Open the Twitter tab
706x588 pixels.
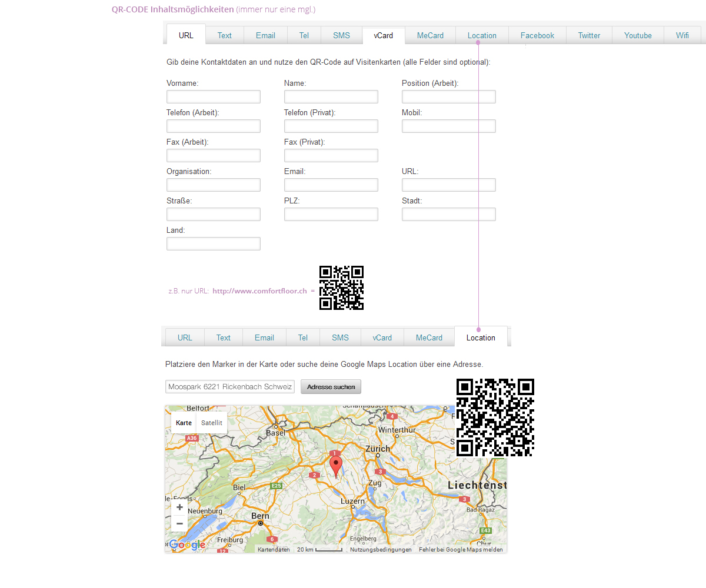click(x=589, y=35)
